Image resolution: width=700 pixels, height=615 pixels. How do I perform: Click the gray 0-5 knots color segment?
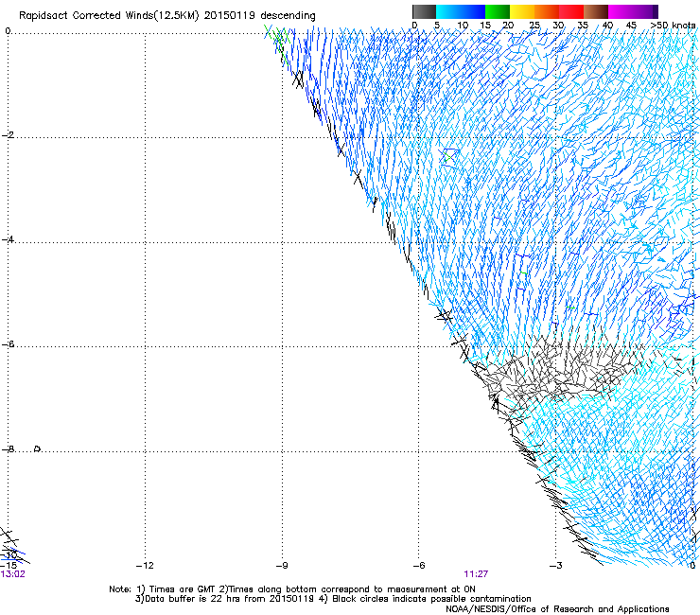[x=424, y=11]
